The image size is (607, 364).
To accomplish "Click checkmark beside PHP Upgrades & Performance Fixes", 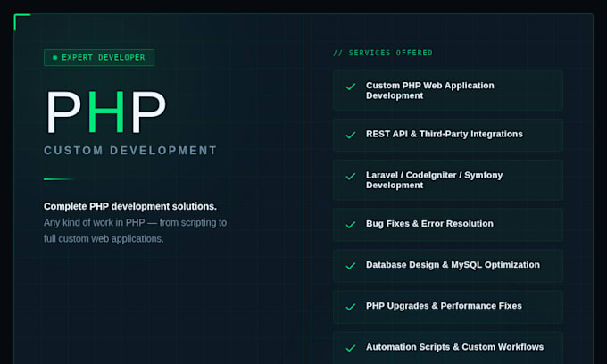I will 351,307.
